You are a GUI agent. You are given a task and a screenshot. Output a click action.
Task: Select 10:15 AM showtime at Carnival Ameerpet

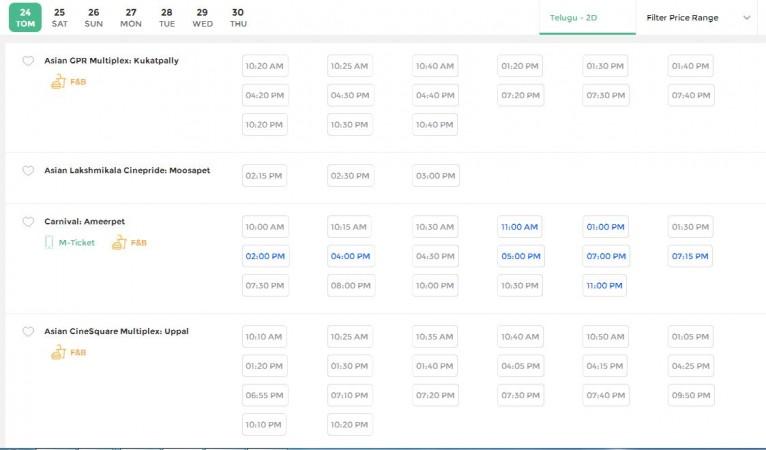[349, 227]
